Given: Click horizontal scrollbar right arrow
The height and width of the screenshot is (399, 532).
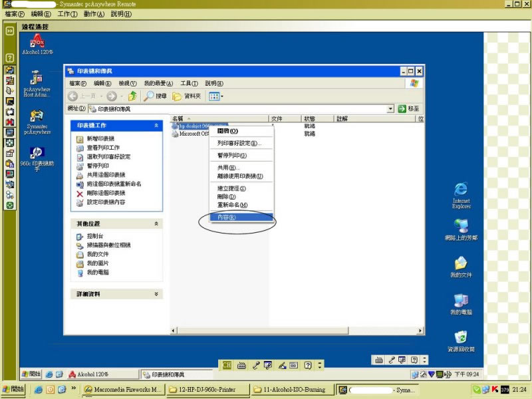Looking at the screenshot, I should (420, 331).
